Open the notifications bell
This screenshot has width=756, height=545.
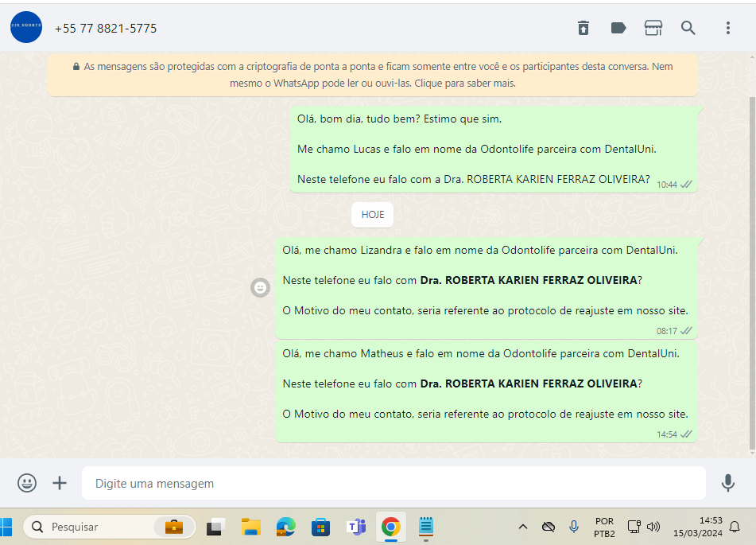coord(735,527)
